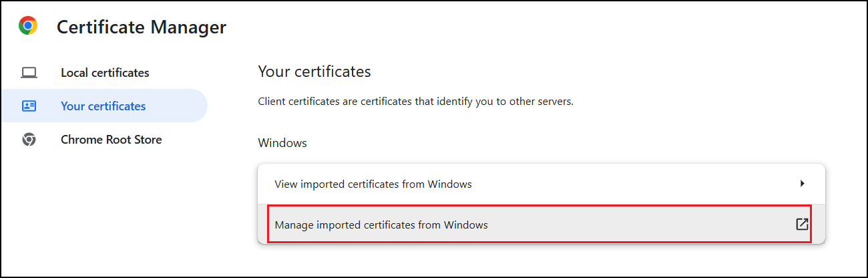Click the Certificate Manager title text
The width and height of the screenshot is (868, 278).
[142, 27]
